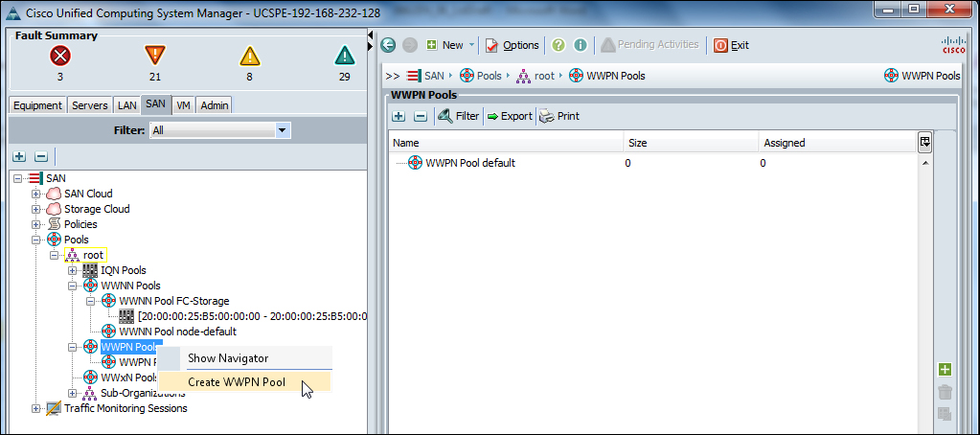
Task: Click the minor faults yellow warning icon
Action: 249,57
